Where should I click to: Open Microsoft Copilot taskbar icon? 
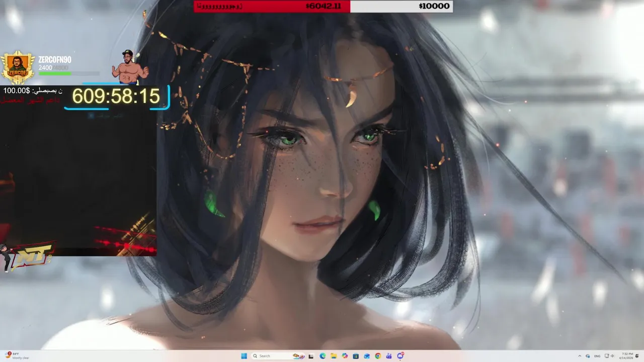345,356
